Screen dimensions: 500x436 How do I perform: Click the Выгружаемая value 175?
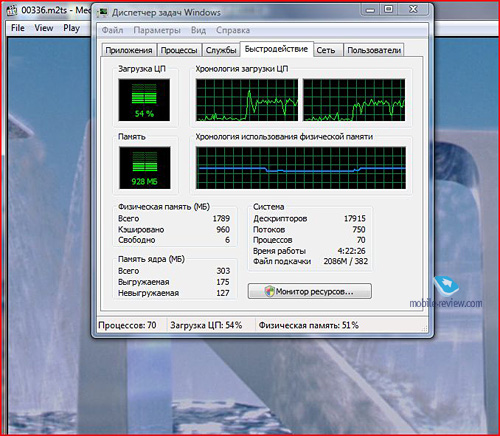pyautogui.click(x=223, y=282)
